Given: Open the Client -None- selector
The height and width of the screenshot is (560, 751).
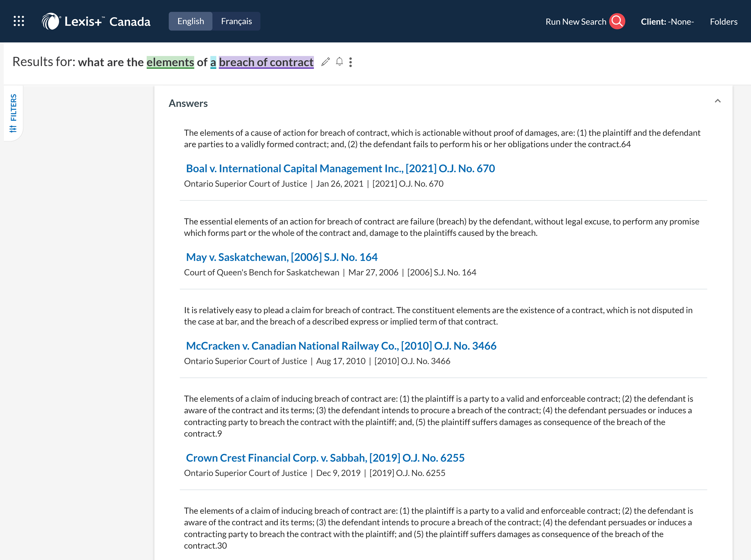Looking at the screenshot, I should click(x=667, y=22).
